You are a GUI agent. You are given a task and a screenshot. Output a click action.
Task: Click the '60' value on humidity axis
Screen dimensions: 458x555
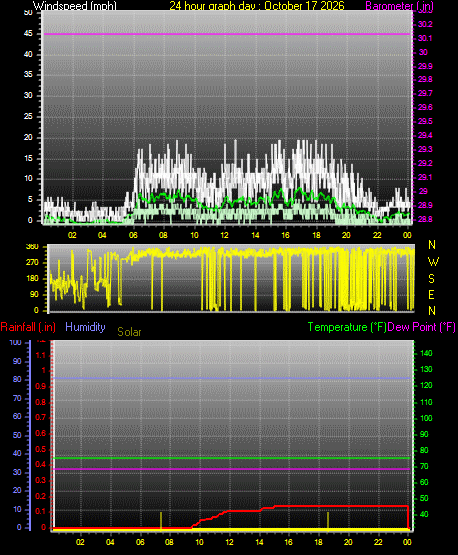(x=17, y=417)
